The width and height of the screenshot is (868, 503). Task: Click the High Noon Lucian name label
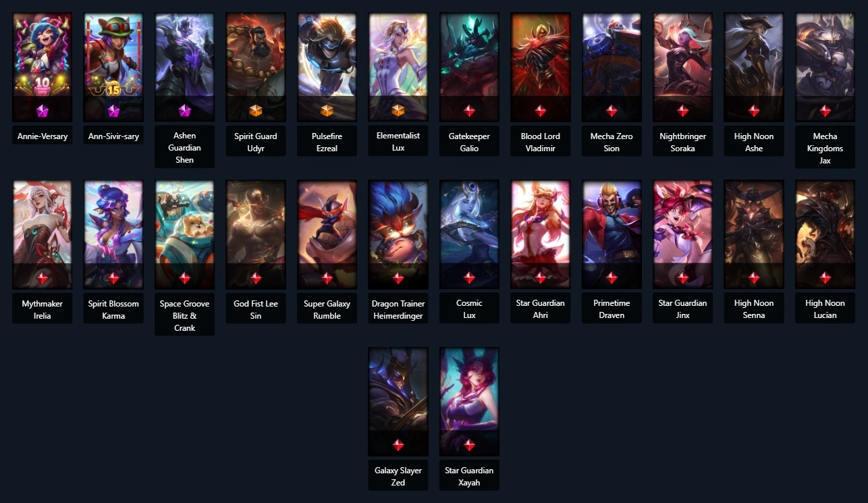(825, 309)
